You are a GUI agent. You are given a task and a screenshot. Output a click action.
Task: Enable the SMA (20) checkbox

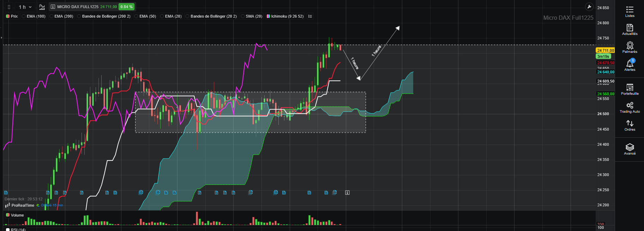point(243,16)
